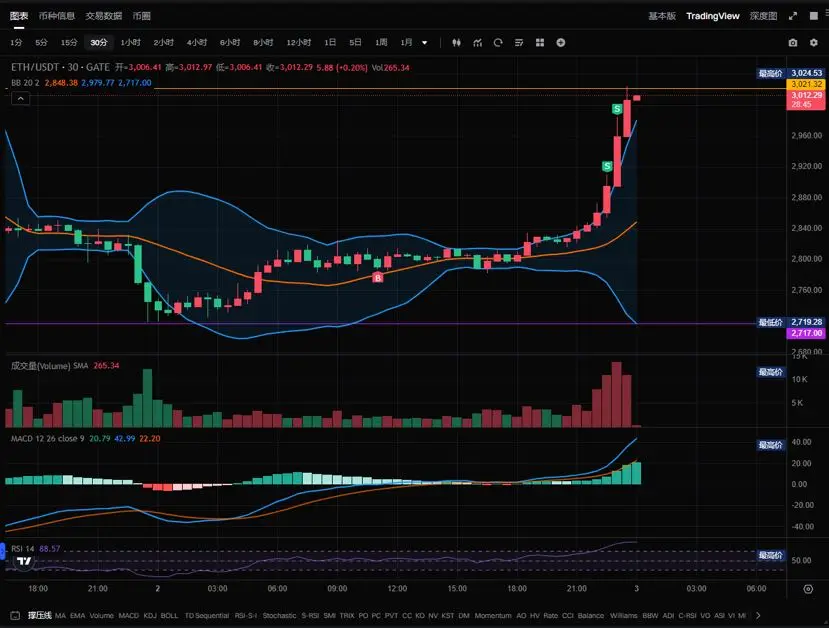Toggle the BOLL indicator
829x628 pixels.
169,615
